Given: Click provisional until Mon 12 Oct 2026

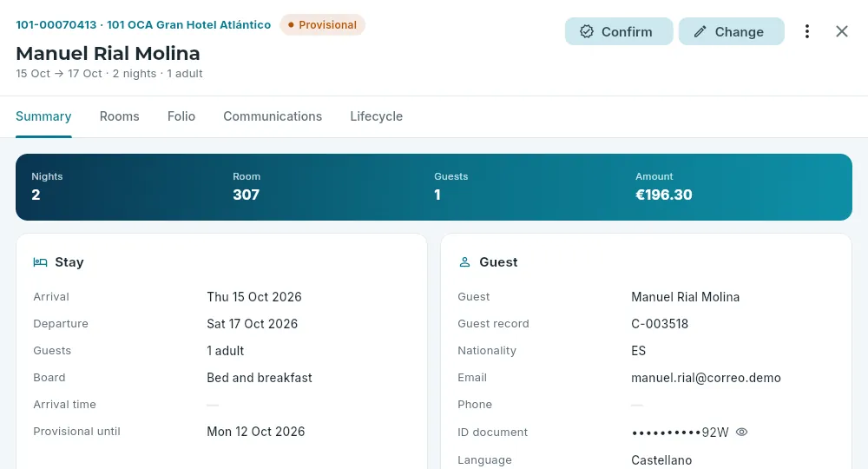Looking at the screenshot, I should tap(256, 432).
